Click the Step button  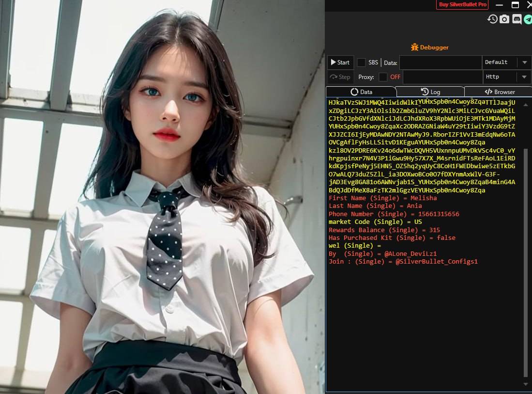(340, 77)
